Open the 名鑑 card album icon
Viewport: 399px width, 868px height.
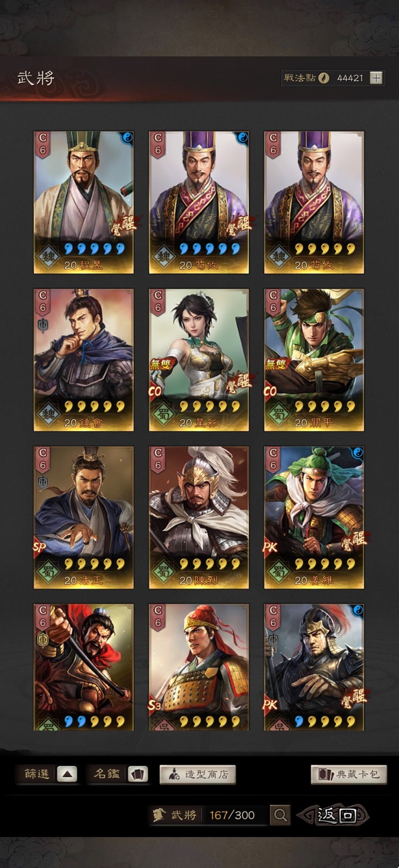pyautogui.click(x=138, y=774)
